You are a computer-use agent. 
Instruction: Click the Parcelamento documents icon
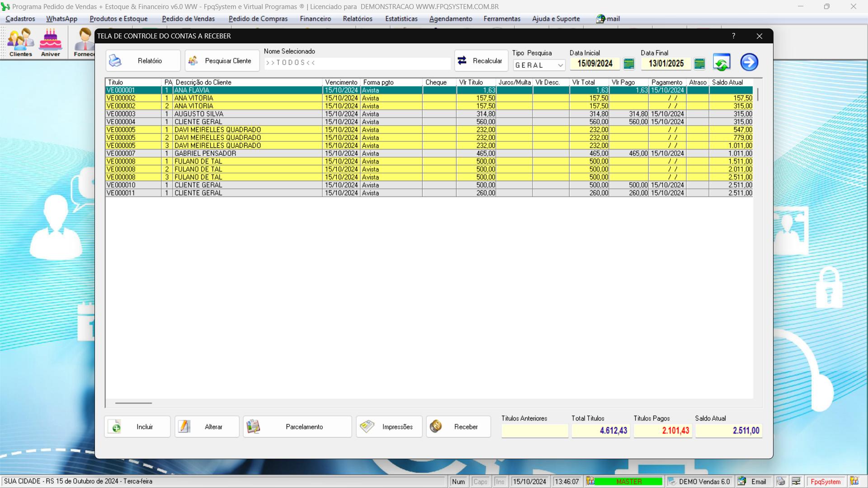[253, 427]
